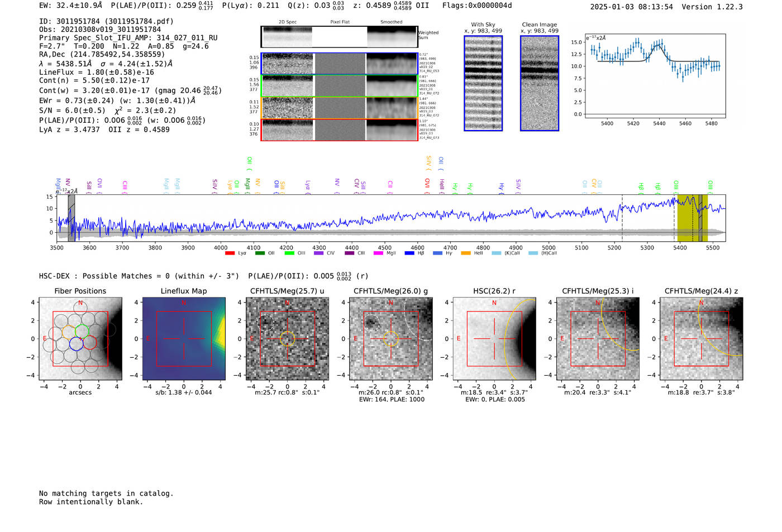The width and height of the screenshot is (782, 532).
Task: Click the 2025-01-03 08:13:54 timestamp
Action: [632, 7]
